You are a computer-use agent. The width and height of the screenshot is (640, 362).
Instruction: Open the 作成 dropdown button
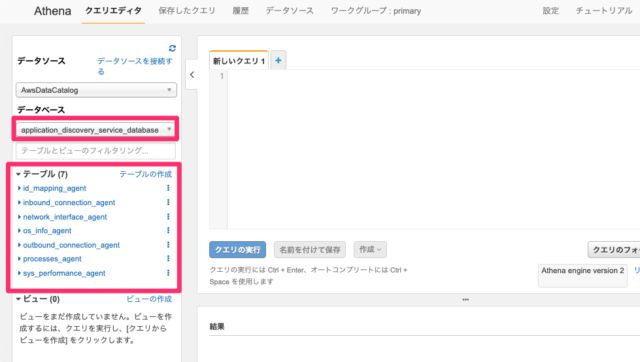[x=370, y=249]
